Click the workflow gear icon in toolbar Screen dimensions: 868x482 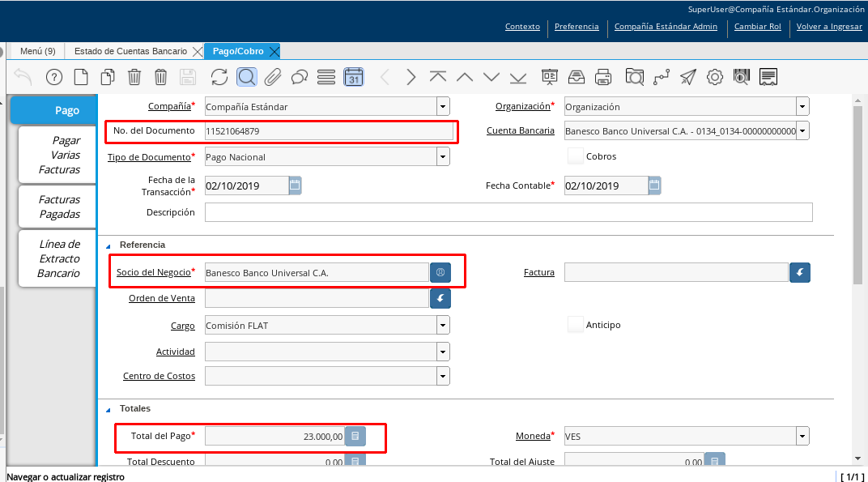pos(714,77)
